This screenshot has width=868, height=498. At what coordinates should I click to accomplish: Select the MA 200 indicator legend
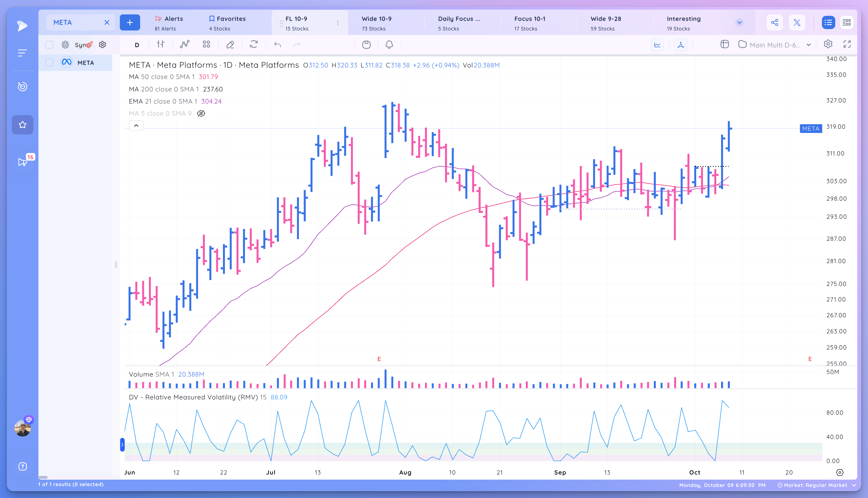175,89
